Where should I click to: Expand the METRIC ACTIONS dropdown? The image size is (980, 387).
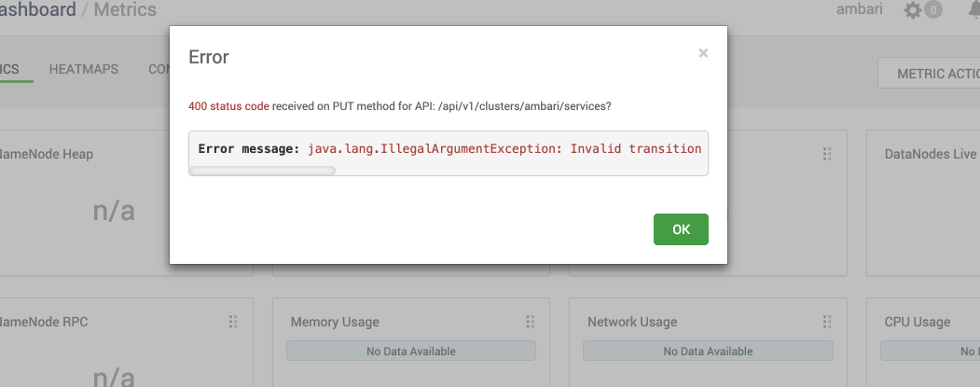pyautogui.click(x=932, y=74)
